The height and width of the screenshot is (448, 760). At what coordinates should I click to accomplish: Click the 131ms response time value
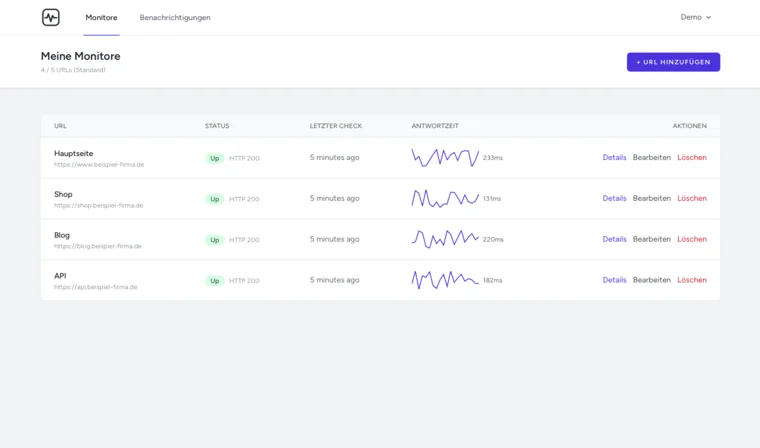(492, 198)
